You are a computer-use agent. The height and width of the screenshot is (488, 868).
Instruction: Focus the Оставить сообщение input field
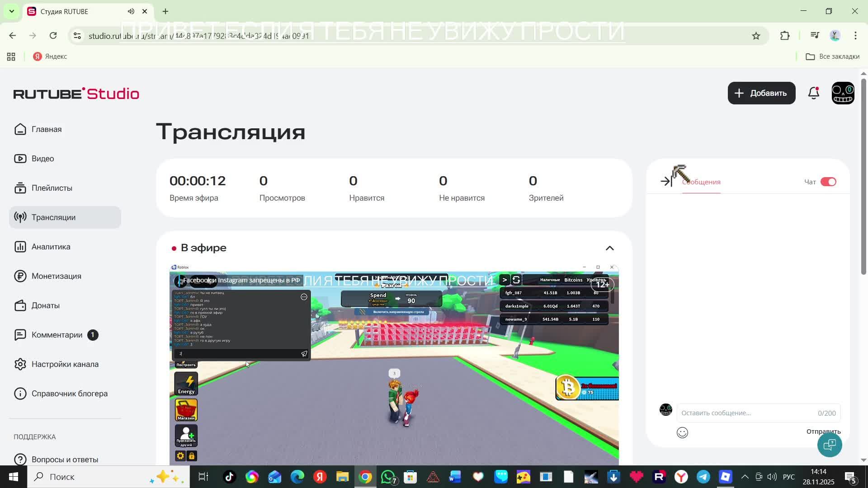[x=746, y=413]
